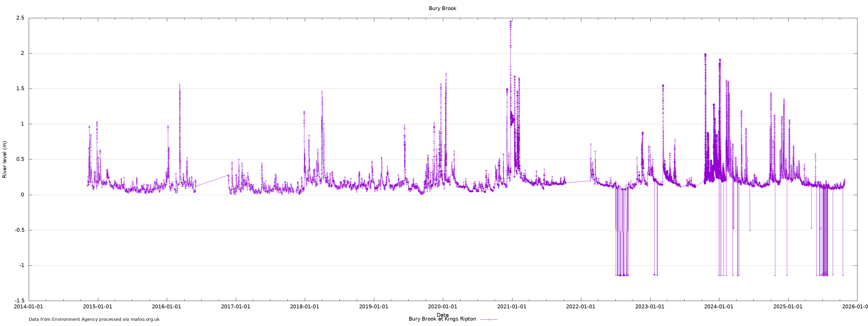Screen dimensions: 868x326
Task: Click the 2.5 y-axis tick label
Action: tap(20, 18)
